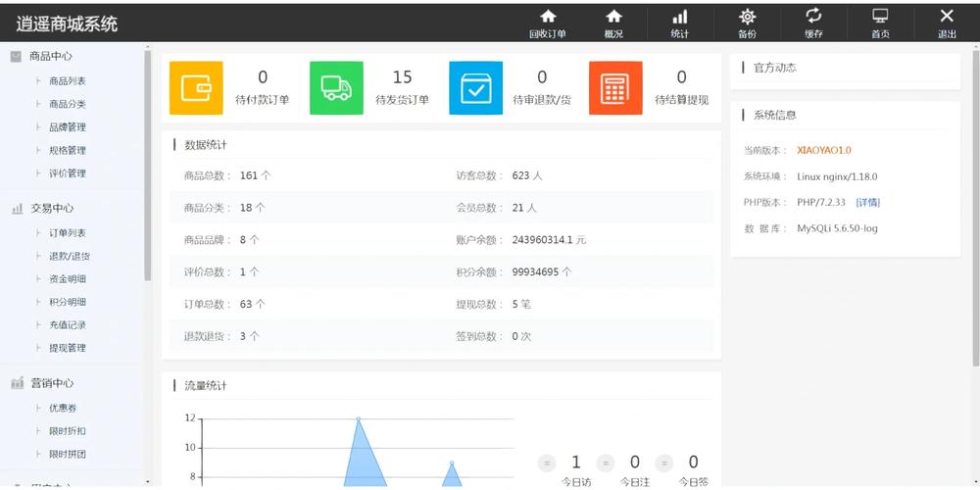The image size is (980, 490).
Task: Click the blue checkbox 待审退款/货 icon
Action: (x=475, y=88)
